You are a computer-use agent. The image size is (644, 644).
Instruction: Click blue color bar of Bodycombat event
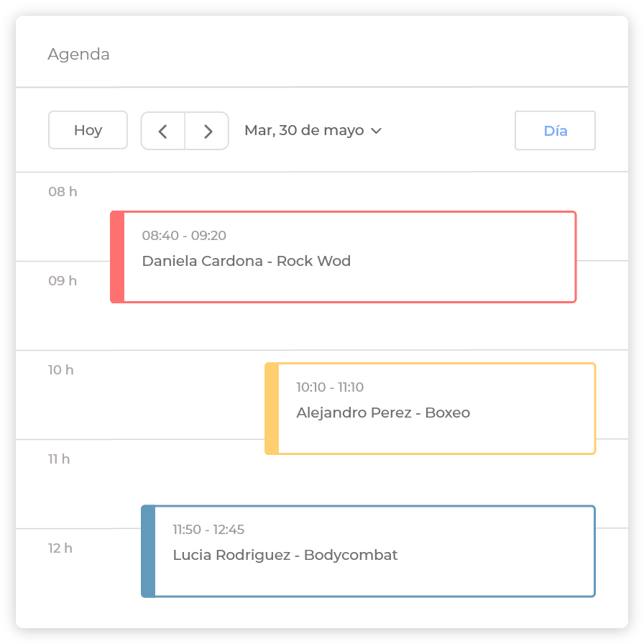click(148, 551)
